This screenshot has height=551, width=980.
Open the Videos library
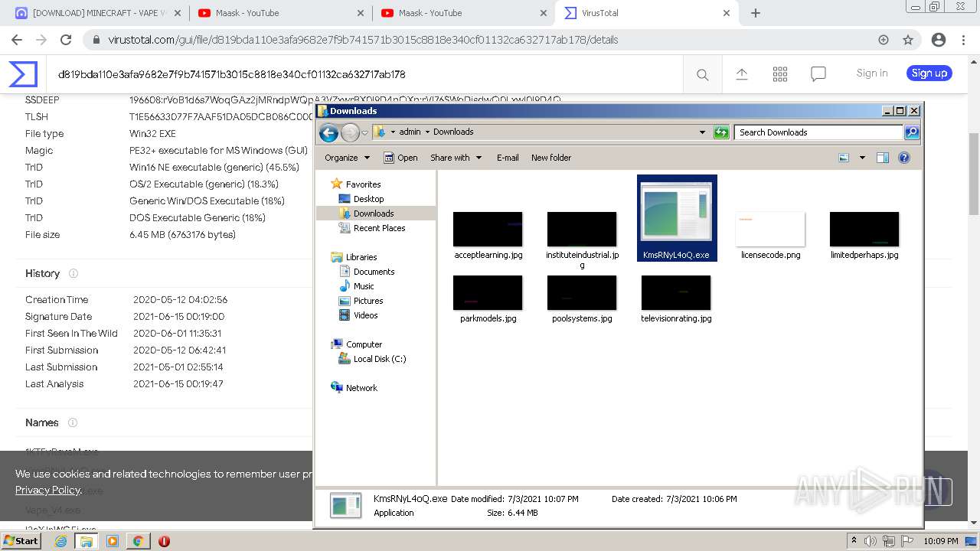[365, 315]
